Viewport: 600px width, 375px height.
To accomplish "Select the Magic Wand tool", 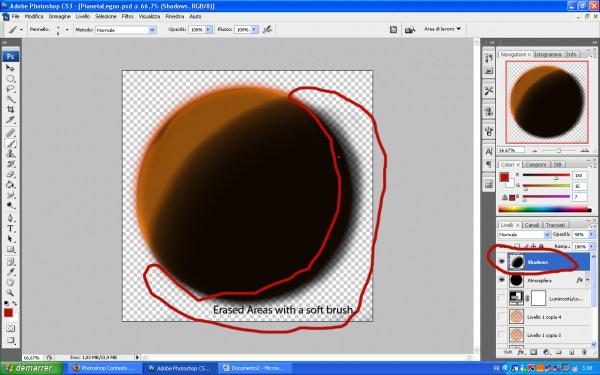I will (10, 99).
